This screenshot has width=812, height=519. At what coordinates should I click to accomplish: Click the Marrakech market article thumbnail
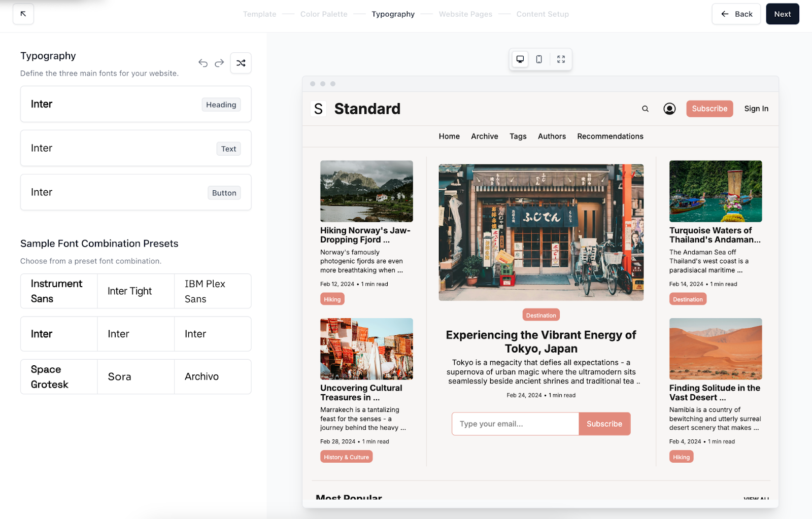pos(366,349)
